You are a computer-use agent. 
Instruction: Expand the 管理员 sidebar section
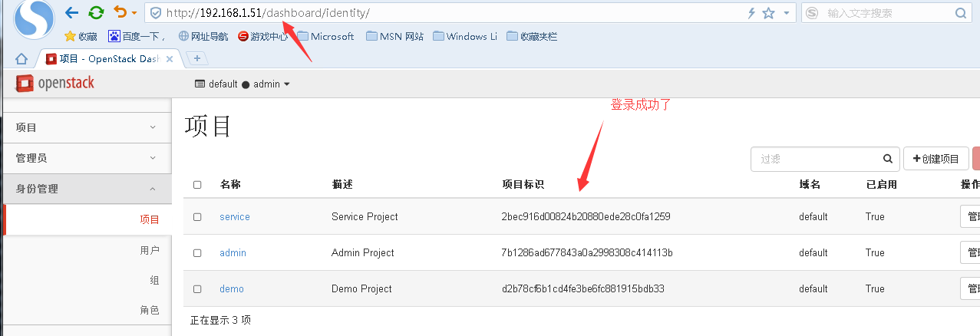[84, 158]
